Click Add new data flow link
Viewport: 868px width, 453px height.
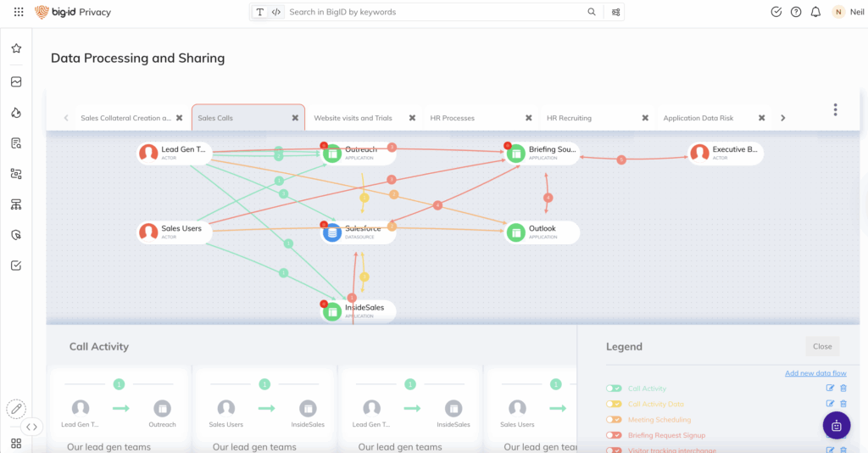click(815, 372)
